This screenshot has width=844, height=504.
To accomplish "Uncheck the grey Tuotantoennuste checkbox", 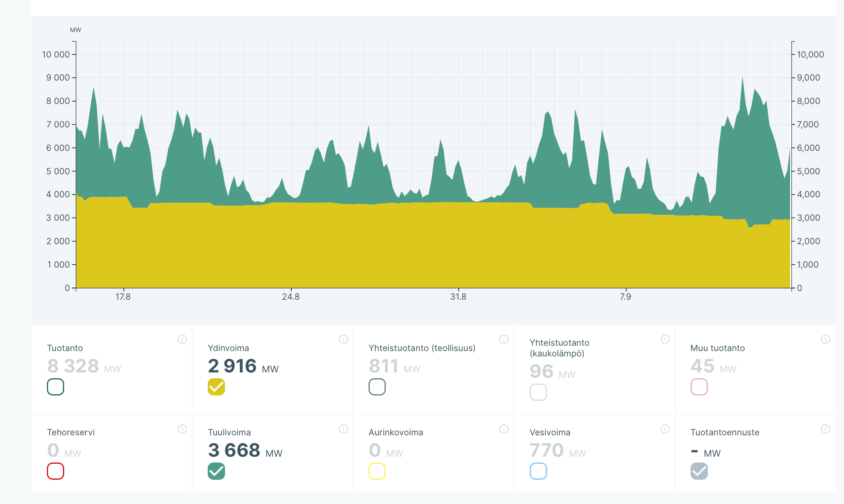I will [x=699, y=471].
